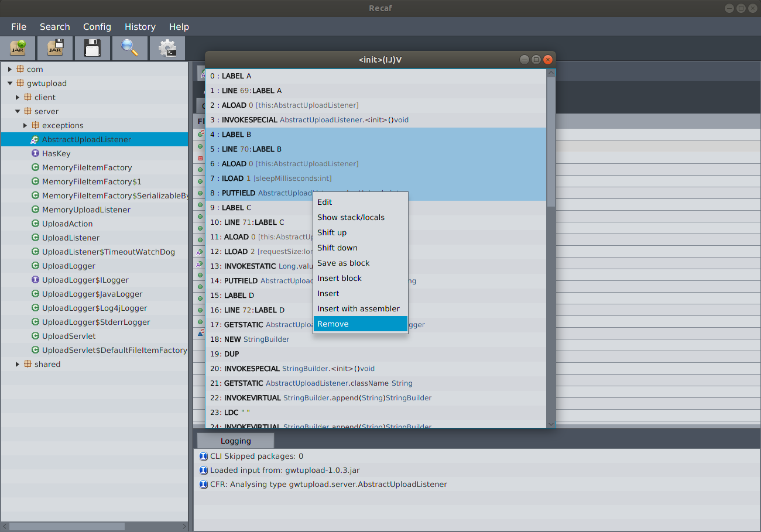Click the gear and terminal toolbar icon
Image resolution: width=761 pixels, height=532 pixels.
(x=167, y=48)
